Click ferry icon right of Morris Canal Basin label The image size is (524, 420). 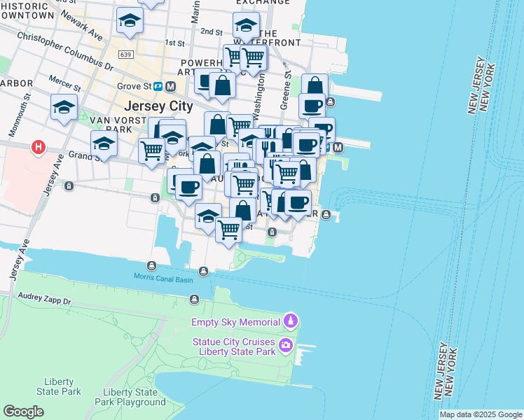[204, 272]
